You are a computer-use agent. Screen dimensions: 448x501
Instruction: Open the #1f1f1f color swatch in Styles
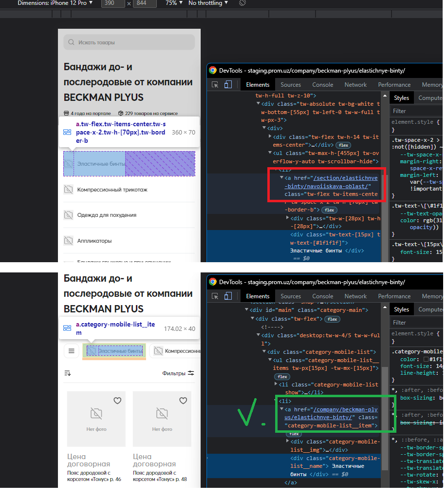[426, 360]
